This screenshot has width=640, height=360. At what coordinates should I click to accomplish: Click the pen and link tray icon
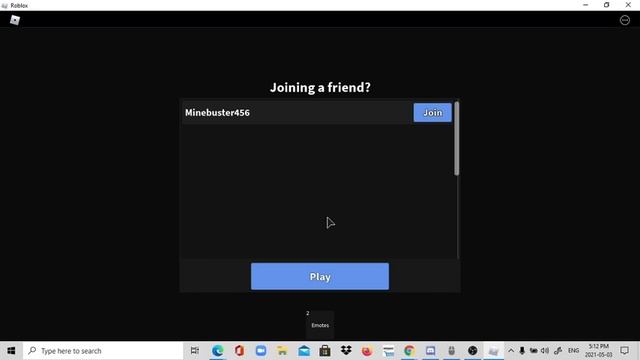point(558,351)
